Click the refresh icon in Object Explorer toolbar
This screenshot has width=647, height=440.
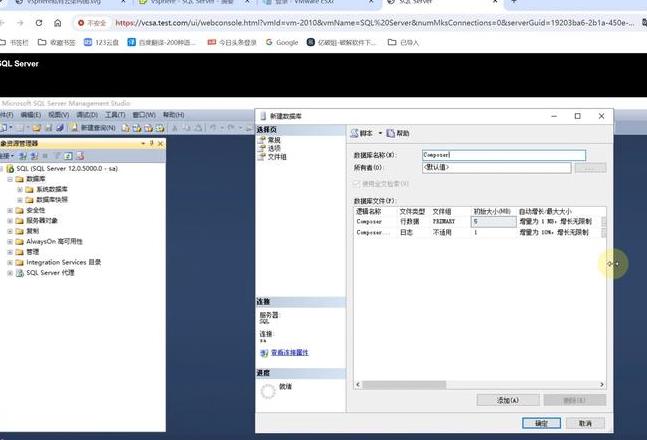pyautogui.click(x=68, y=156)
